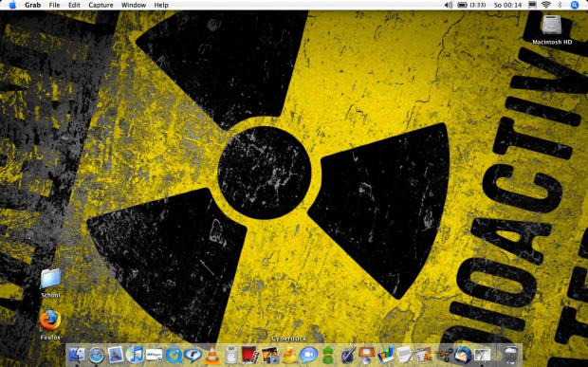Open the Apple menu
The height and width of the screenshot is (367, 588).
tap(12, 5)
